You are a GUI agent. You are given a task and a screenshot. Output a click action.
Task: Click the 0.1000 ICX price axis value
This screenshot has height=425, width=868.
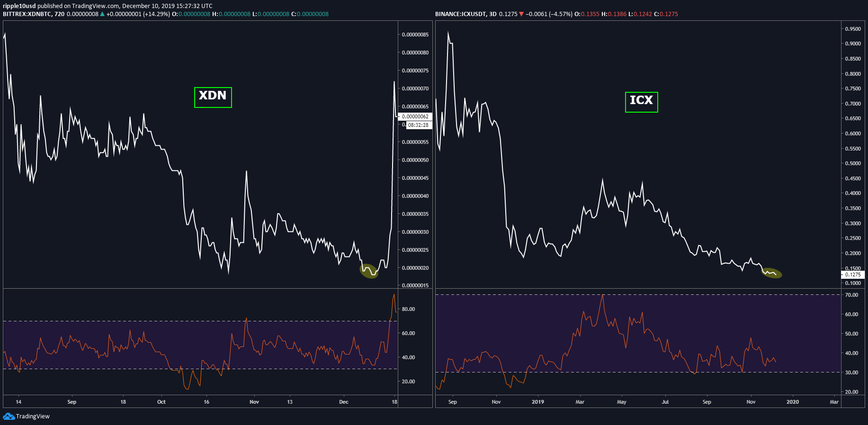[853, 283]
